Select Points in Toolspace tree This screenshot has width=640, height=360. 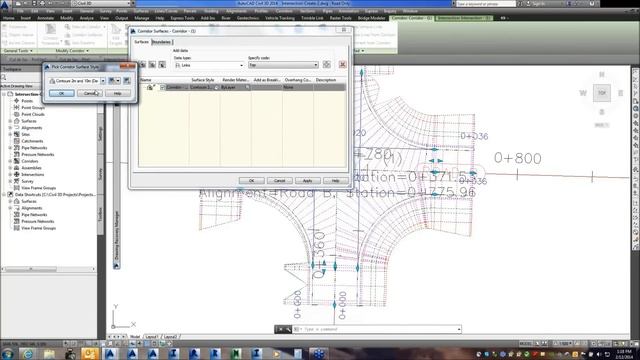pyautogui.click(x=27, y=101)
